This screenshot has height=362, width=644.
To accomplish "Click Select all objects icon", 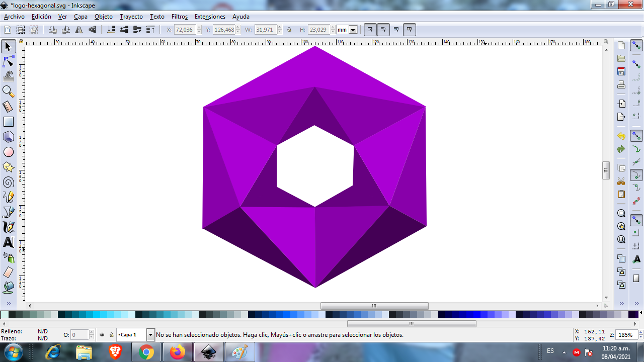I will pyautogui.click(x=8, y=30).
